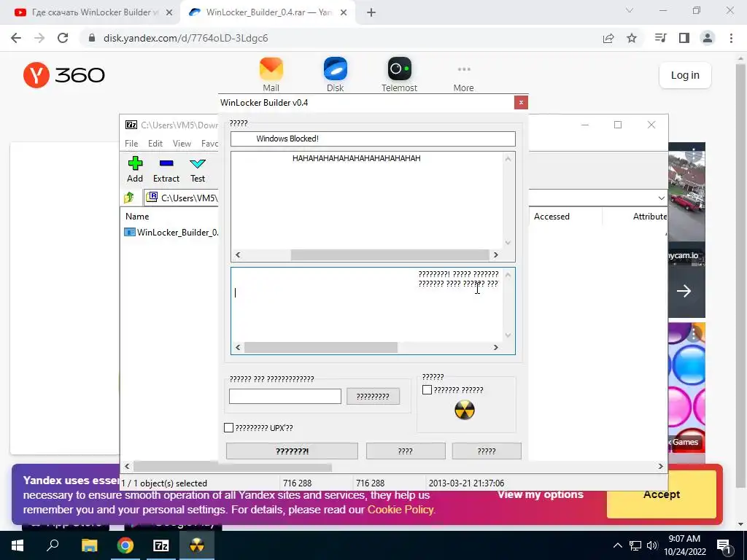Click the ???? middle bottom button

pyautogui.click(x=406, y=451)
